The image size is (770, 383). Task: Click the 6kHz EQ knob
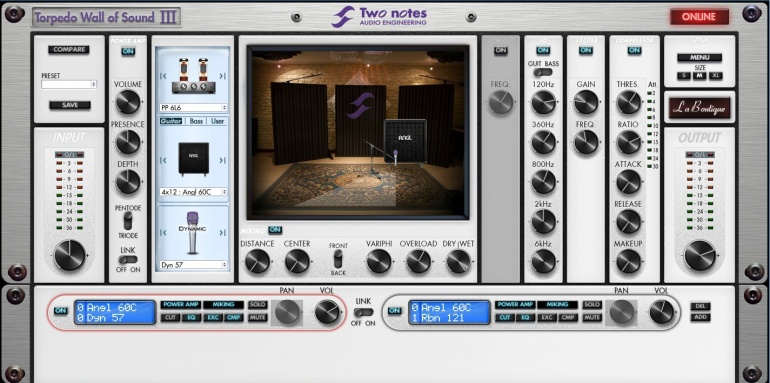[543, 261]
